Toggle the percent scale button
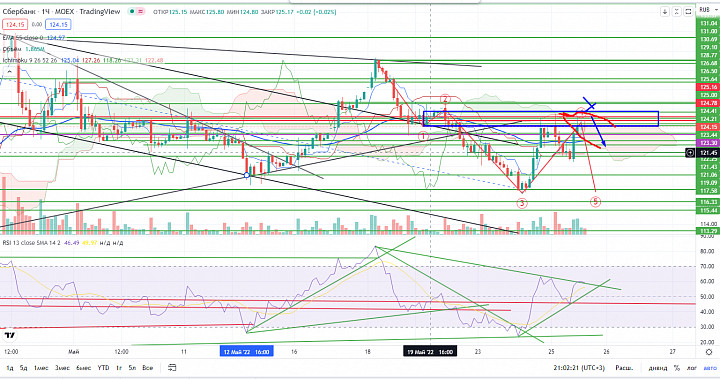The image size is (720, 379). tap(676, 368)
